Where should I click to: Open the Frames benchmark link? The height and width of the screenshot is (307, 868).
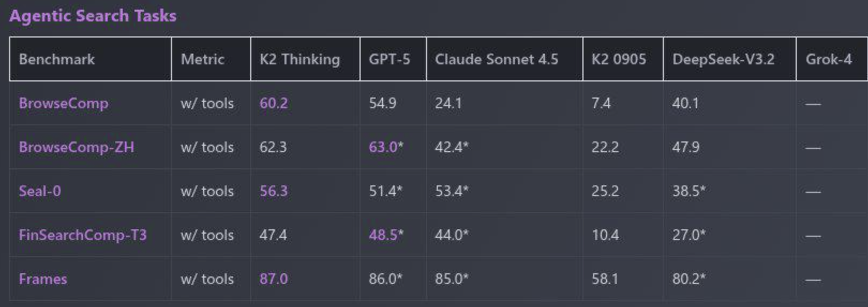point(43,279)
